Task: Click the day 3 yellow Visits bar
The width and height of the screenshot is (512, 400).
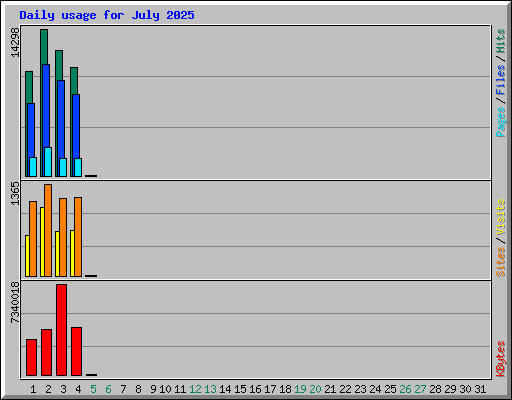Action: 57,254
